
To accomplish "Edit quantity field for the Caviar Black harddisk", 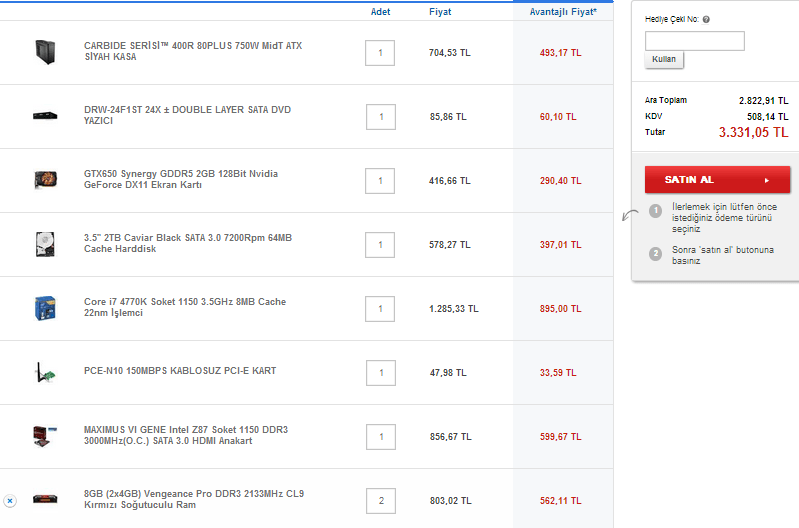I will click(x=380, y=245).
